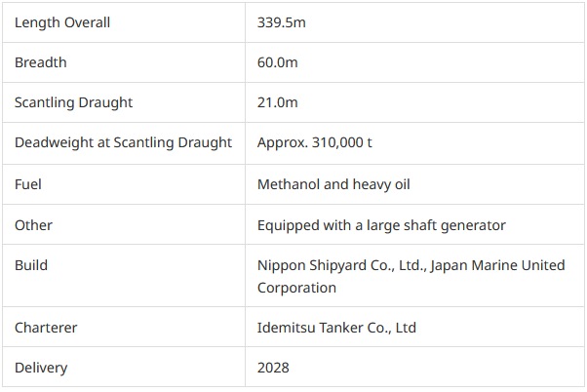Select the 21.0m draught value
The height and width of the screenshot is (392, 587).
pos(277,102)
